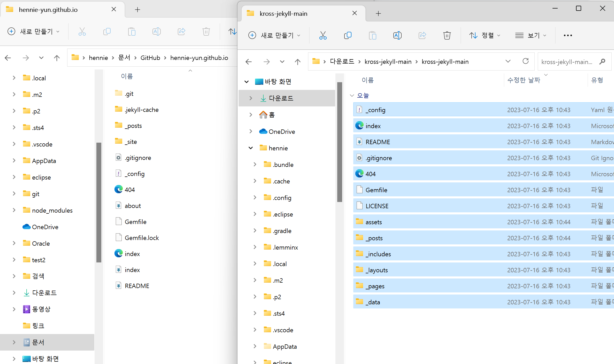
Task: Click 새로 만들기 button in right window
Action: (x=274, y=35)
